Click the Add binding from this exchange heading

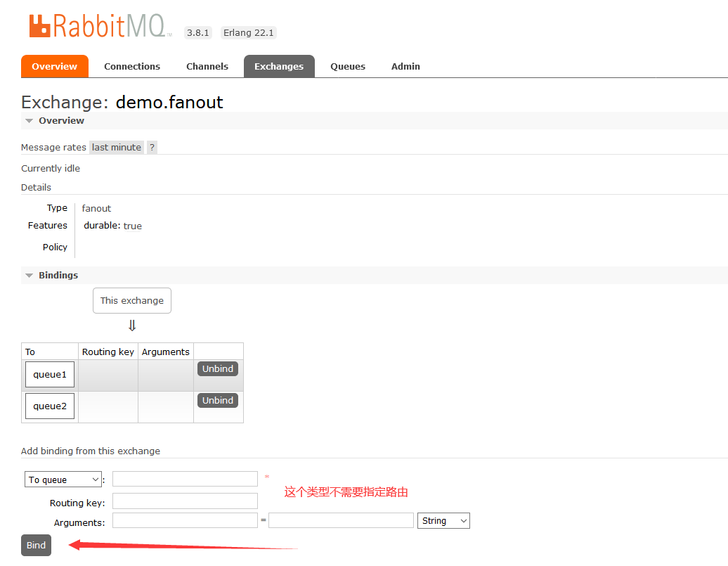(91, 451)
